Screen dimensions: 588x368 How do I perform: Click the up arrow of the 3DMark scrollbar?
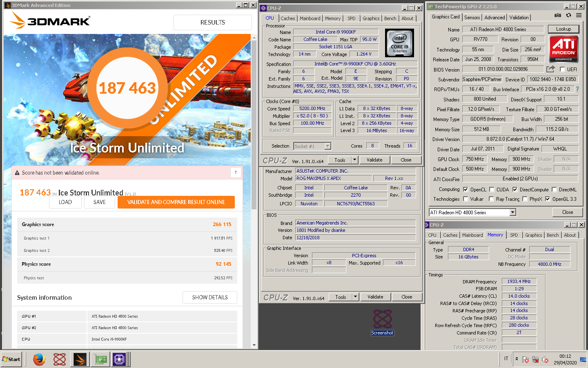pos(254,38)
